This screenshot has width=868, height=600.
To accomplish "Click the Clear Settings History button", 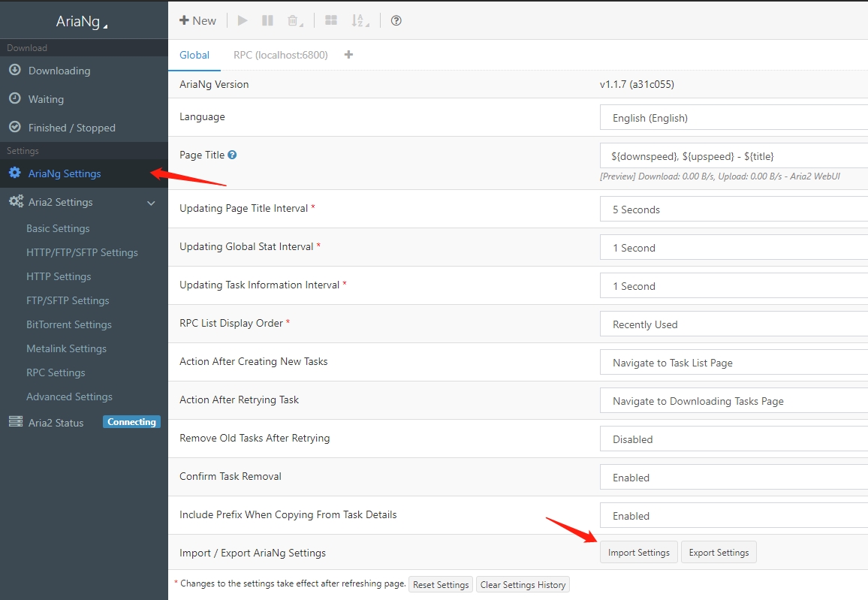I will [x=523, y=584].
